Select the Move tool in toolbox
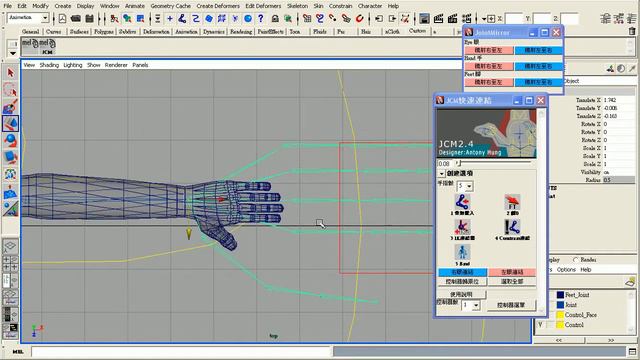 [x=10, y=123]
